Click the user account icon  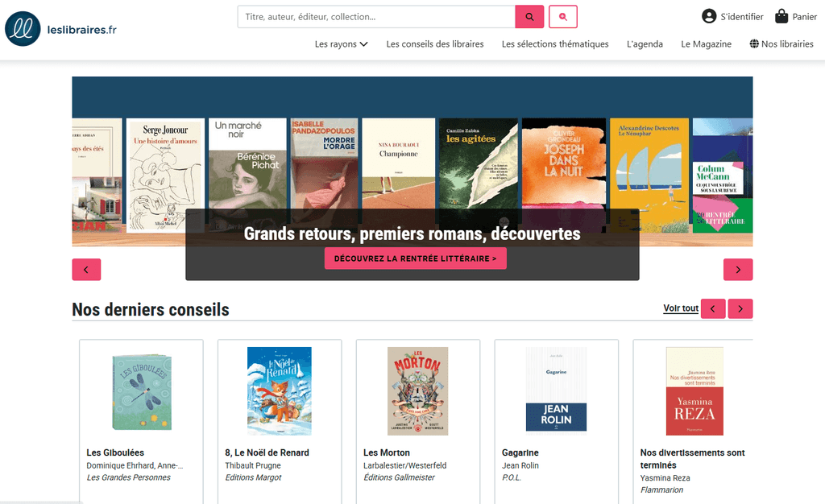[709, 16]
